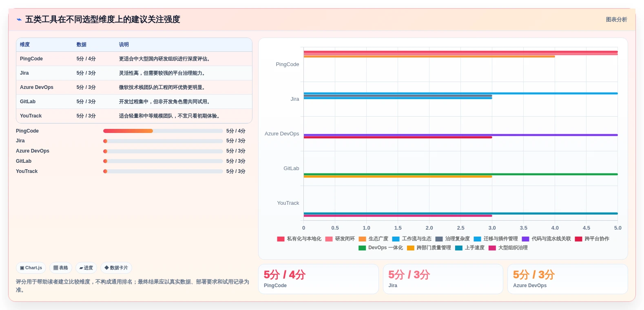This screenshot has width=644, height=310.
Task: Click the Azure DevOps progress bar
Action: [x=163, y=151]
